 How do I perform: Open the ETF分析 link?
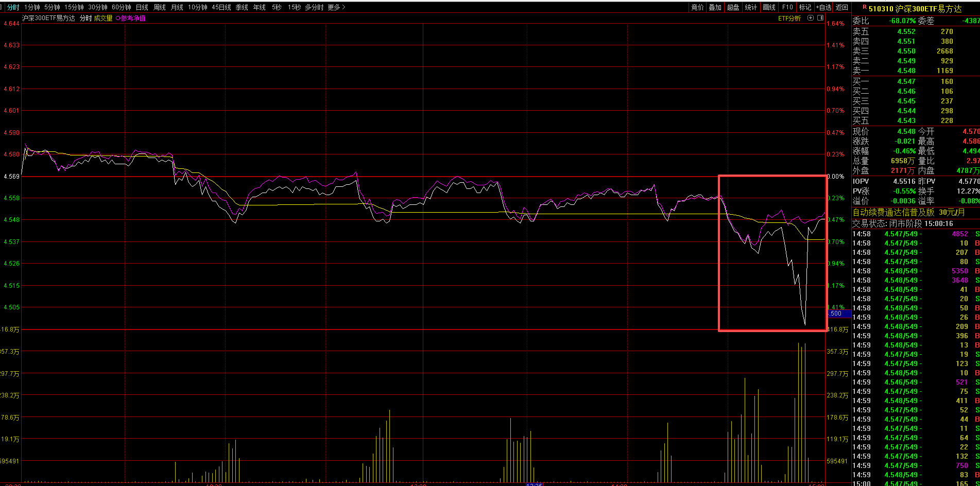tap(789, 19)
